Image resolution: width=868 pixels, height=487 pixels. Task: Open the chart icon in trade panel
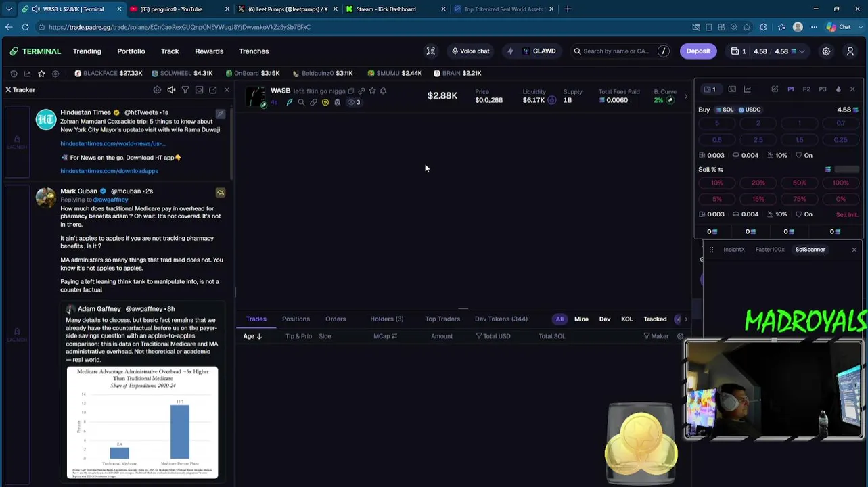[x=748, y=89]
